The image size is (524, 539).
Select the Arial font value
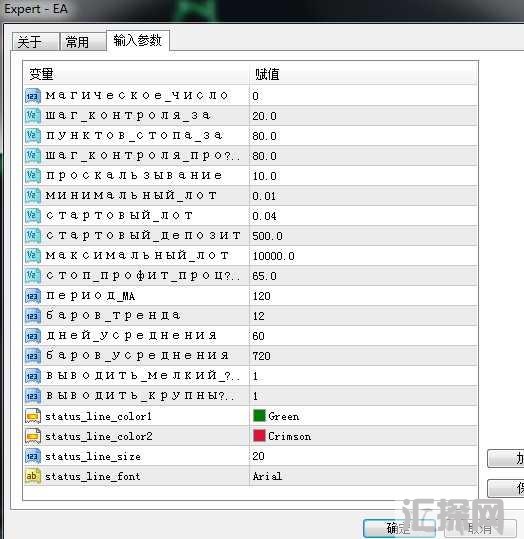(267, 476)
